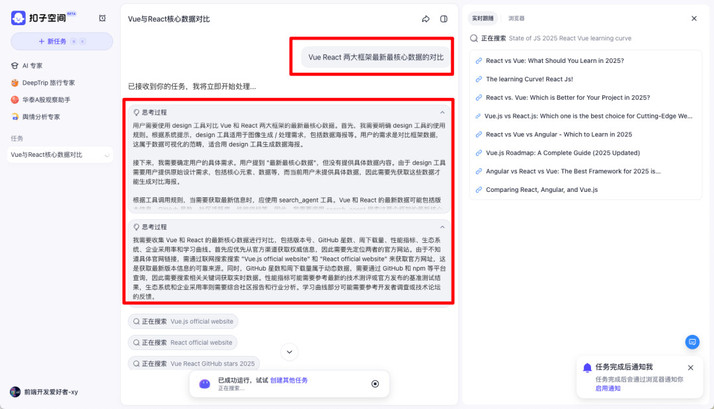Open 华泰A股观察助手 expert
The width and height of the screenshot is (714, 409).
tap(41, 100)
